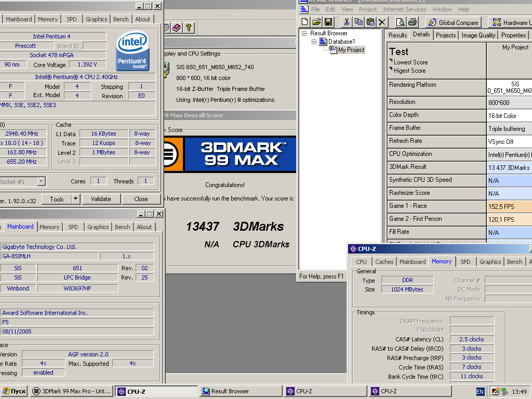The width and height of the screenshot is (532, 399).
Task: Select My Project tree item
Action: coord(351,50)
